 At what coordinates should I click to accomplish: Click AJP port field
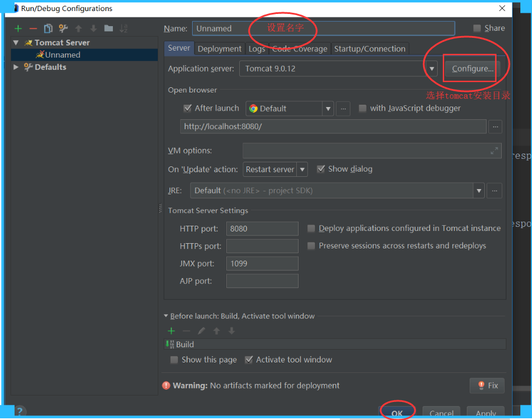point(263,281)
